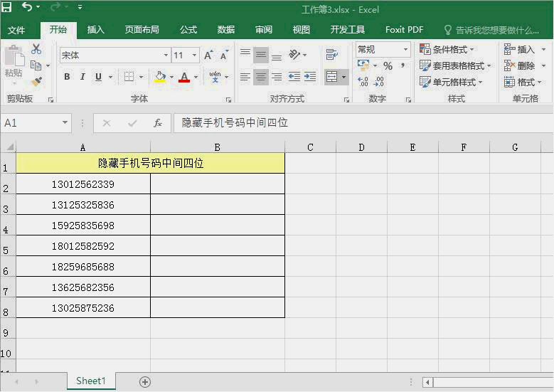Decrease font size with small A icon
The height and width of the screenshot is (392, 554).
point(224,55)
